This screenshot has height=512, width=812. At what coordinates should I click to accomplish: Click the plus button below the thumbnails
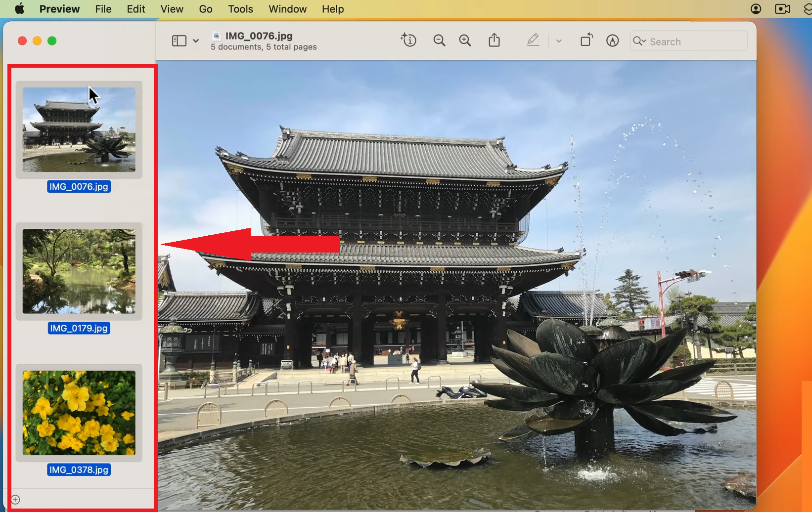click(15, 499)
